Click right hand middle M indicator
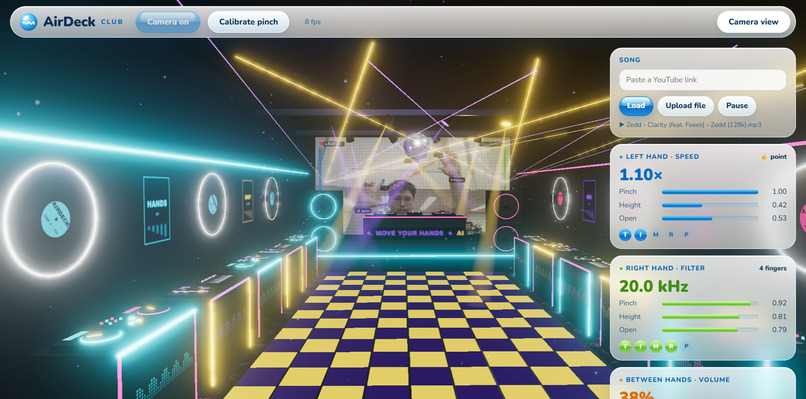This screenshot has height=399, width=806. (x=655, y=346)
